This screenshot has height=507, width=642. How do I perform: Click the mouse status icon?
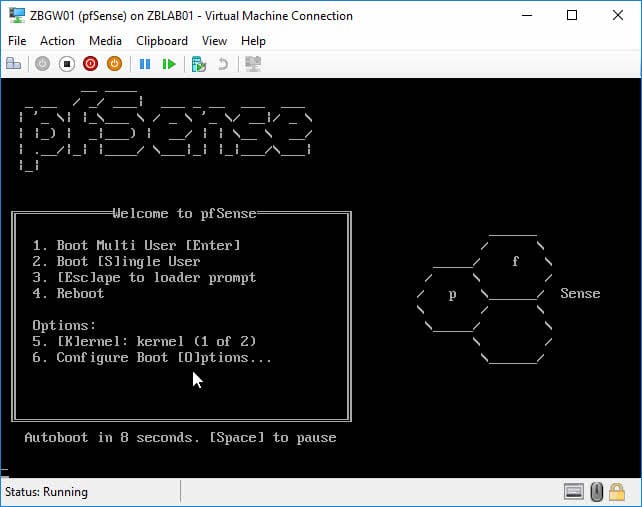[x=597, y=492]
